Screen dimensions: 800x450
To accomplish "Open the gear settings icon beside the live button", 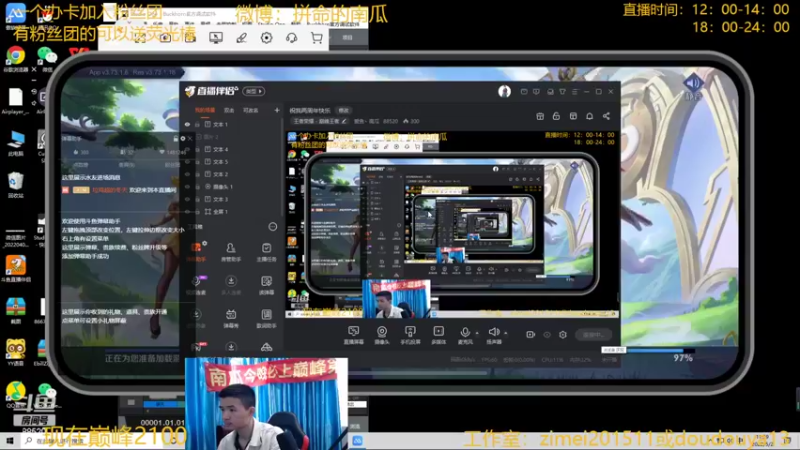I will tap(562, 335).
